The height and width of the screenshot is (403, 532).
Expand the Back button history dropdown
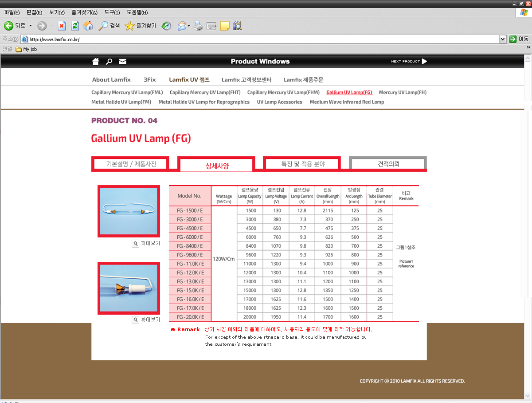(31, 26)
